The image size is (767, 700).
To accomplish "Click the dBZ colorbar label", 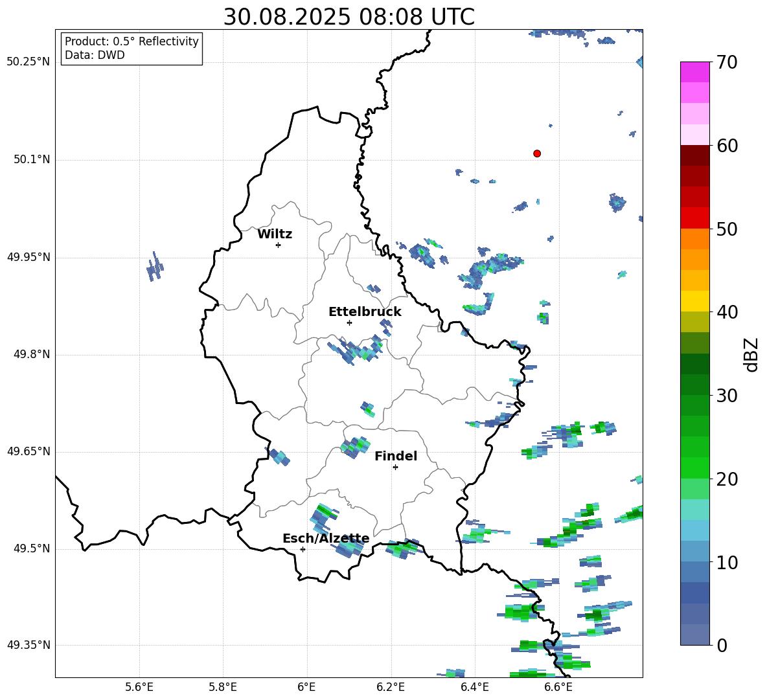I will [x=751, y=354].
